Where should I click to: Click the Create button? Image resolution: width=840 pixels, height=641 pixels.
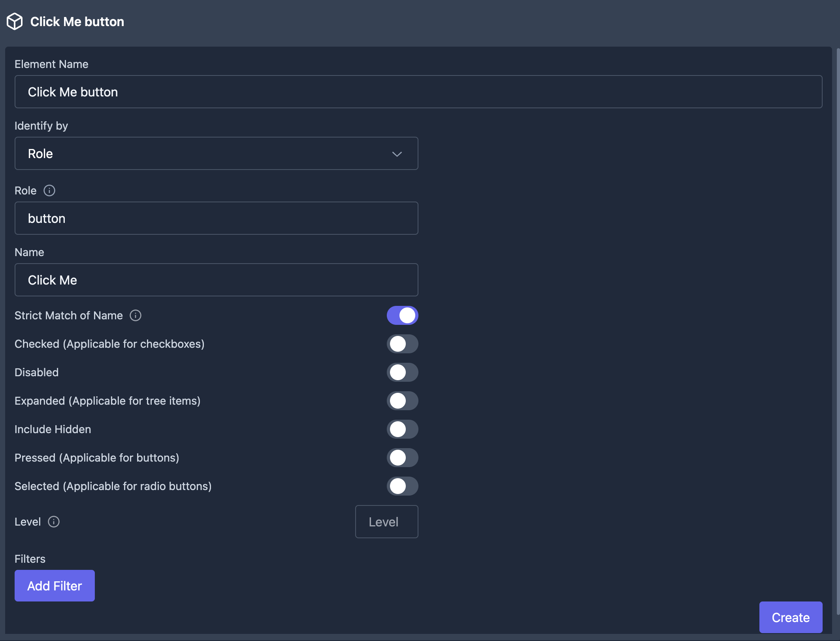pos(791,617)
